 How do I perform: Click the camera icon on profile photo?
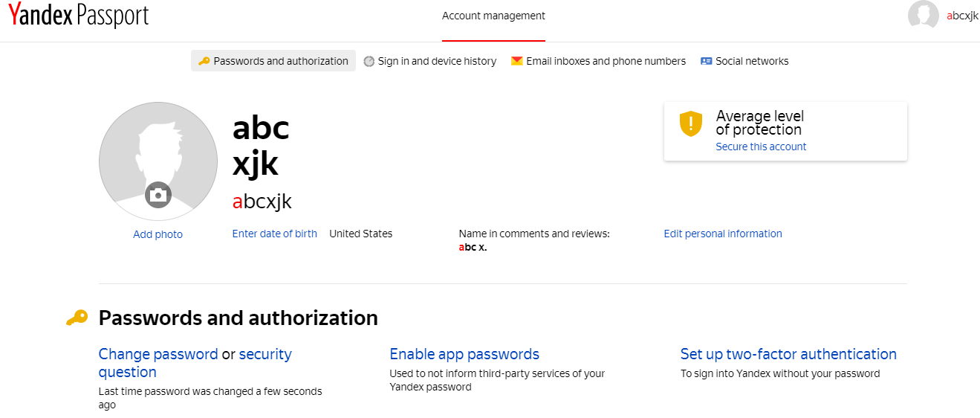pyautogui.click(x=158, y=195)
